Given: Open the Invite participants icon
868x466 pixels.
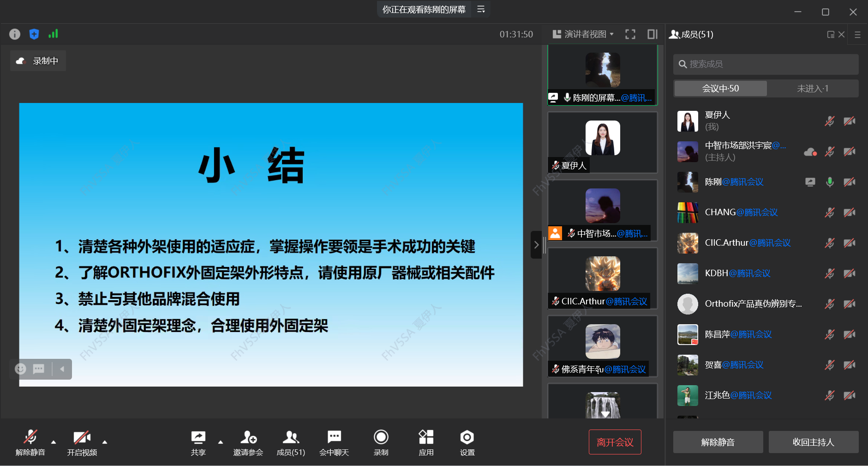Looking at the screenshot, I should point(248,442).
